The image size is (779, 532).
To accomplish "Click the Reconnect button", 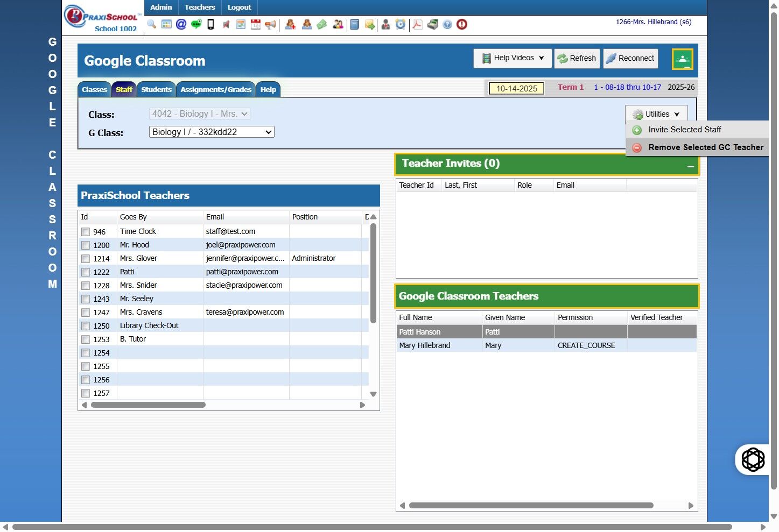I will (630, 58).
